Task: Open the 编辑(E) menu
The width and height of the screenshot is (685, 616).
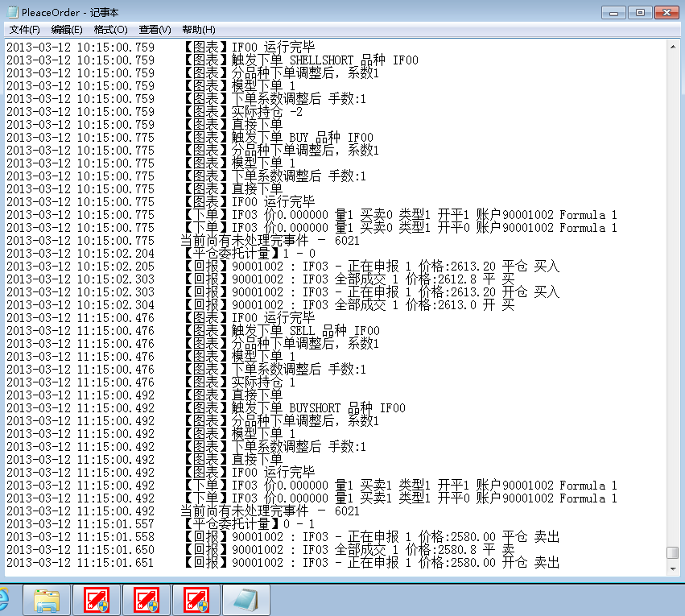Action: point(66,30)
